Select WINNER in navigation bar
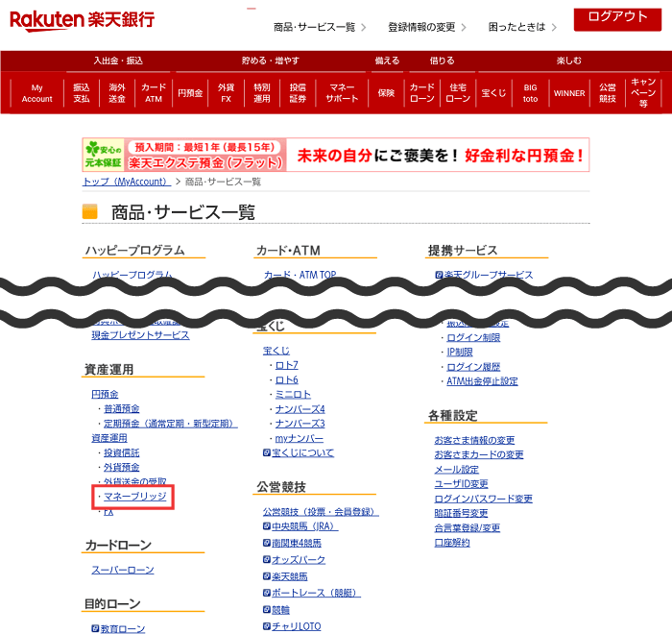The image size is (672, 634). point(569,93)
